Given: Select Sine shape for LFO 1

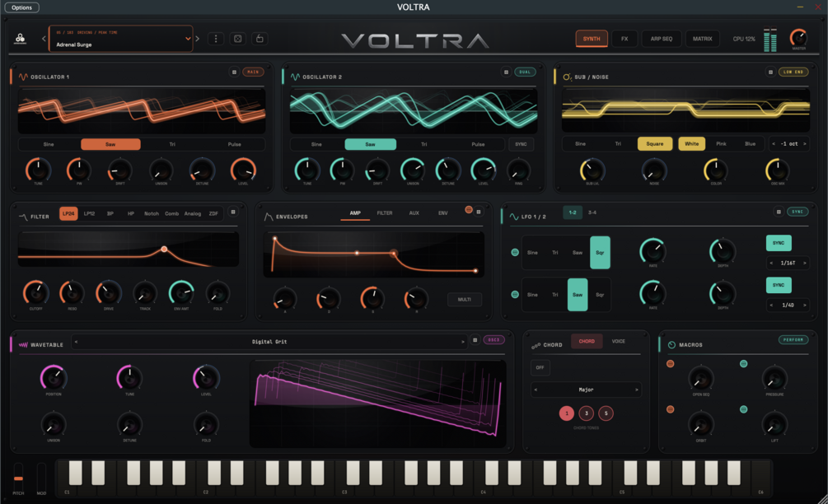Looking at the screenshot, I should pyautogui.click(x=532, y=253).
